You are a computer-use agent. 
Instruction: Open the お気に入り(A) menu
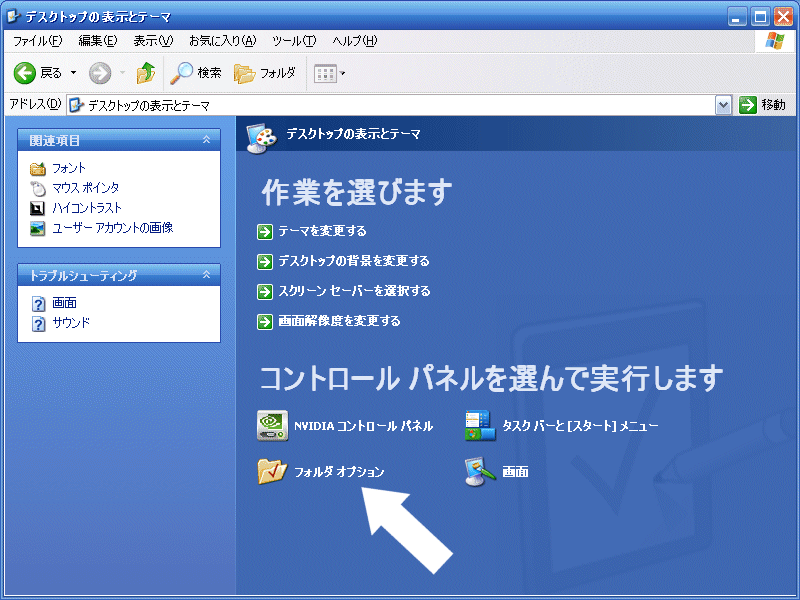coord(222,41)
